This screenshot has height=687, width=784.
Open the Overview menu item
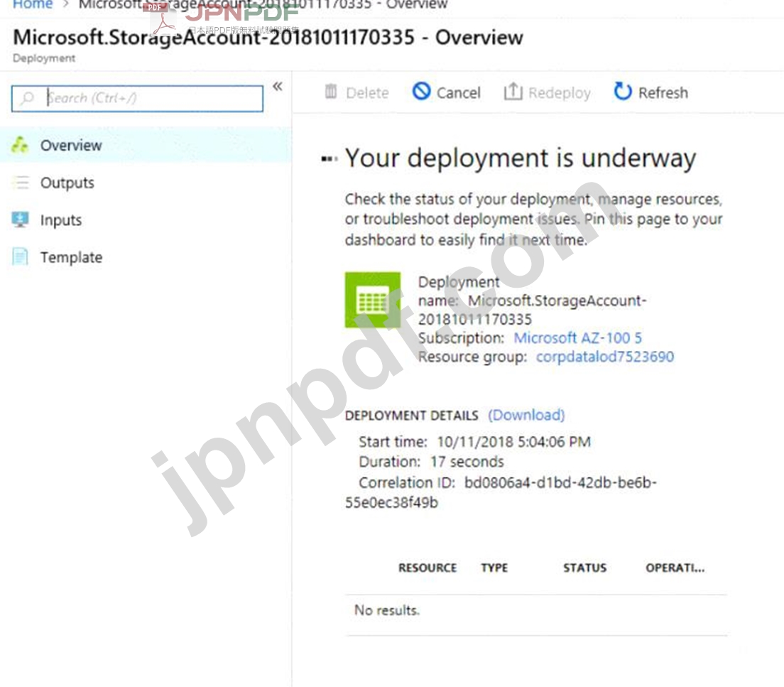pyautogui.click(x=145, y=145)
